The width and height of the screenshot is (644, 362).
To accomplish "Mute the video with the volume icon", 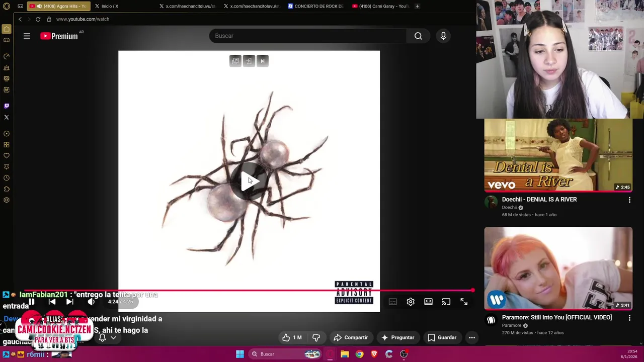I will [x=91, y=302].
